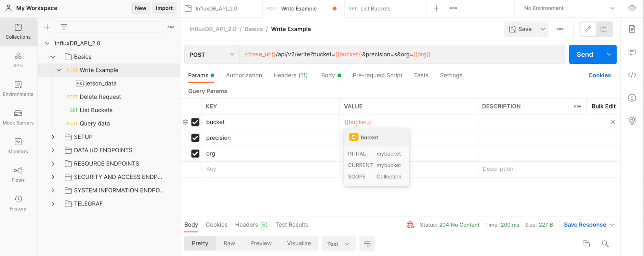Switch to the request Body tab
Viewport: 644px width, 256px height.
331,75
